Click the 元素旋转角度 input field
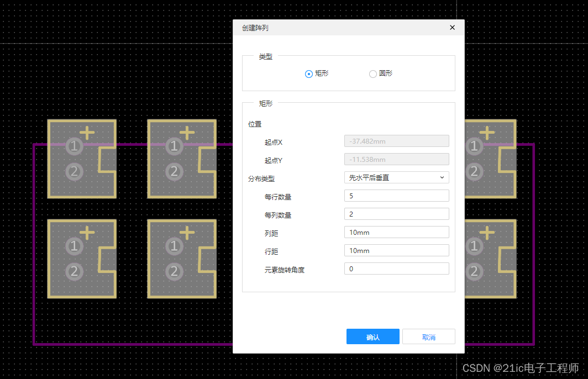Viewport: 588px width, 379px height. pyautogui.click(x=396, y=269)
